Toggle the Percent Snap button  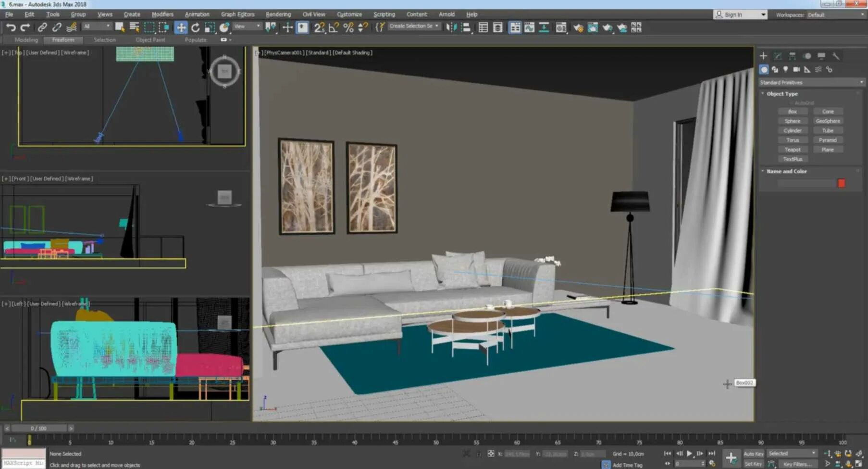pyautogui.click(x=348, y=27)
